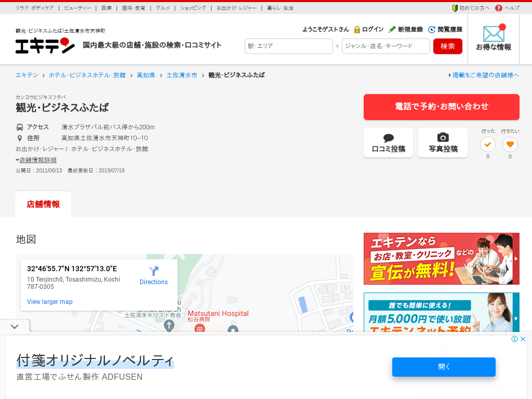Click the 駅・エリア search field

coord(288,46)
